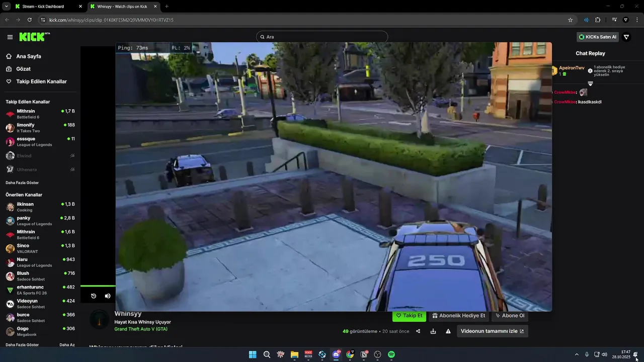Open Takip Edilen Kanallar page
The height and width of the screenshot is (362, 644).
(x=36, y=81)
